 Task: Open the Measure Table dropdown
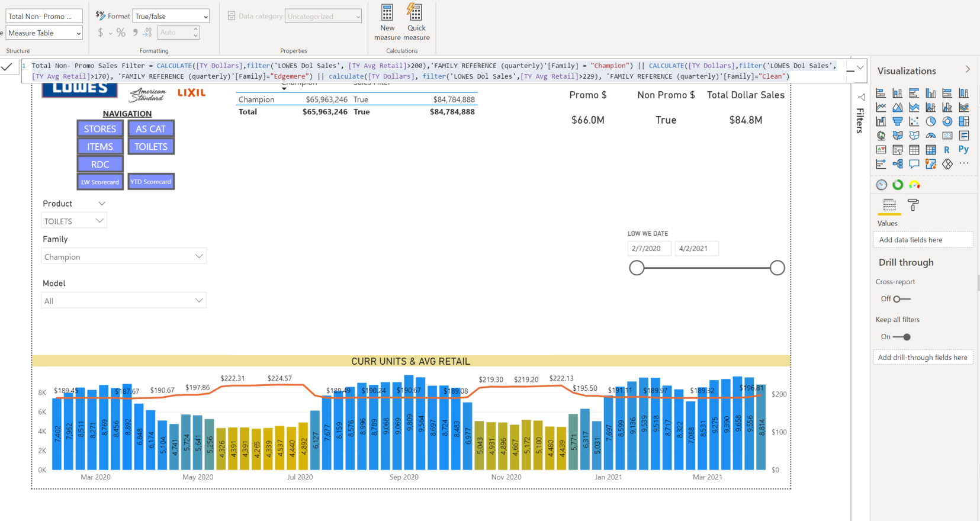click(44, 33)
